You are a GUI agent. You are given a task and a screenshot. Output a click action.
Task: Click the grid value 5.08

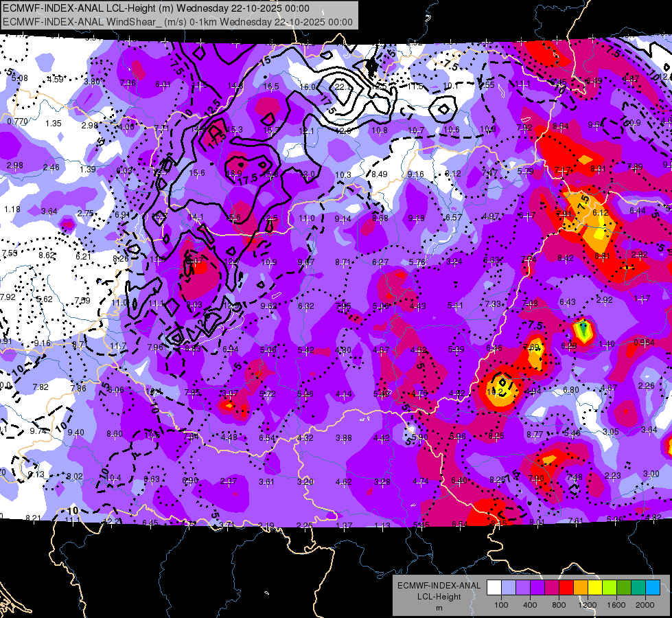click(x=20, y=78)
